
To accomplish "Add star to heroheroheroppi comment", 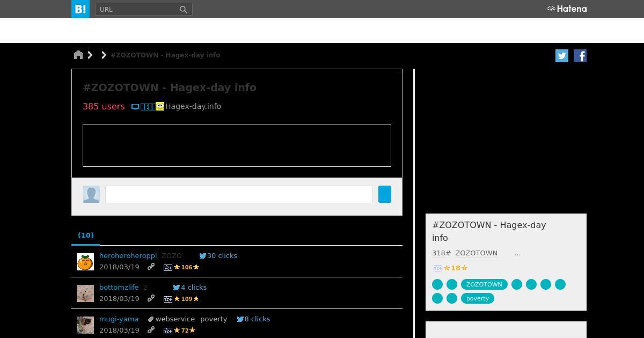I will point(168,267).
